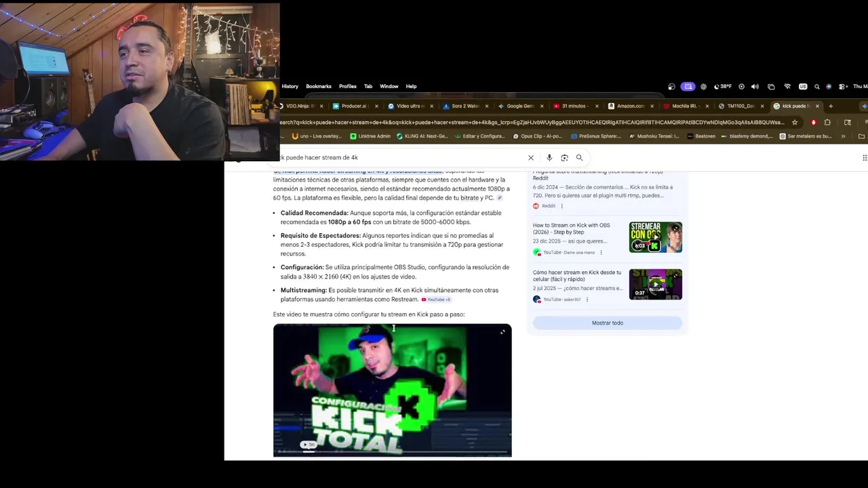Open the KLING AI: Next-Ge bookmark

[422, 136]
